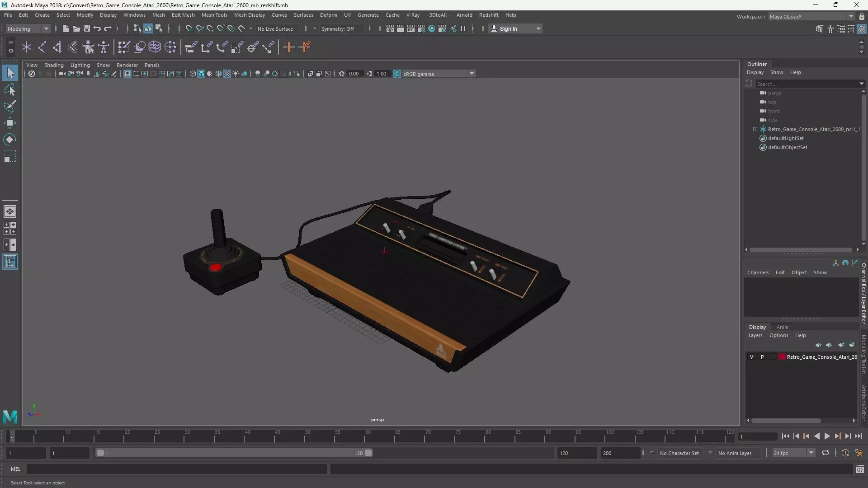The image size is (868, 488).
Task: Click the Undo arrow icon
Action: (97, 28)
